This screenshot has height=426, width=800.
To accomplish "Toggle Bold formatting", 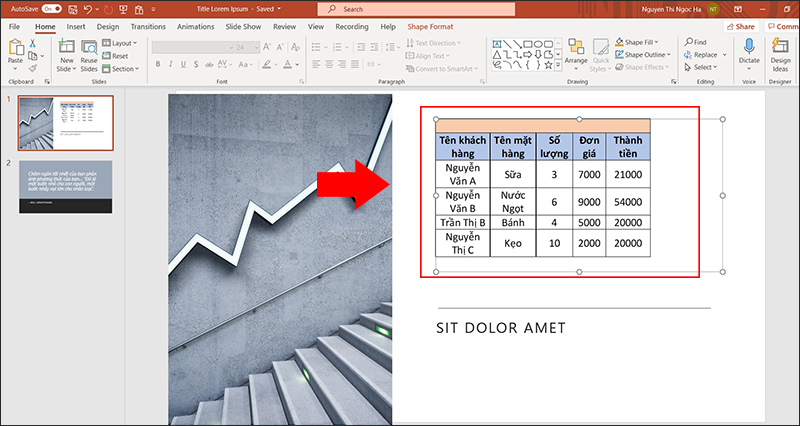I will (x=157, y=64).
